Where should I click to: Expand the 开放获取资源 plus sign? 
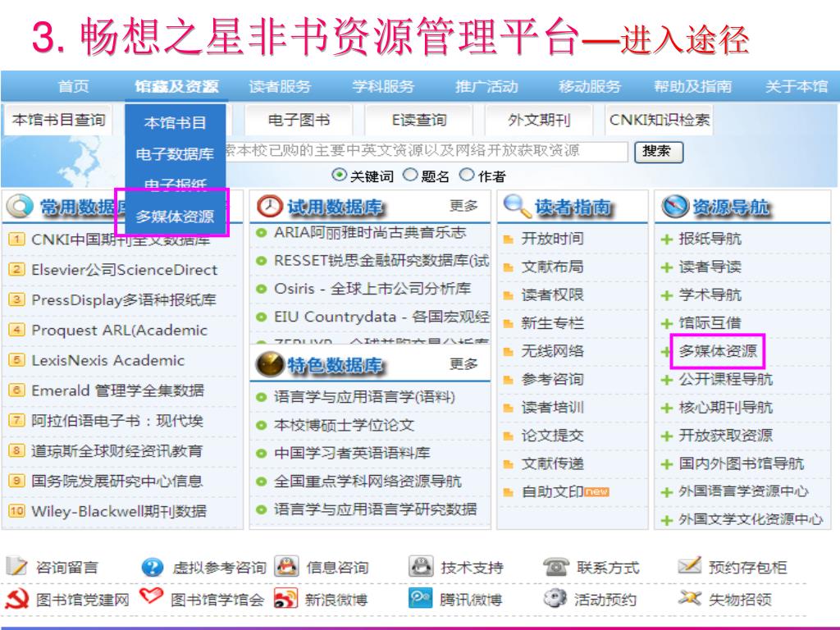667,436
